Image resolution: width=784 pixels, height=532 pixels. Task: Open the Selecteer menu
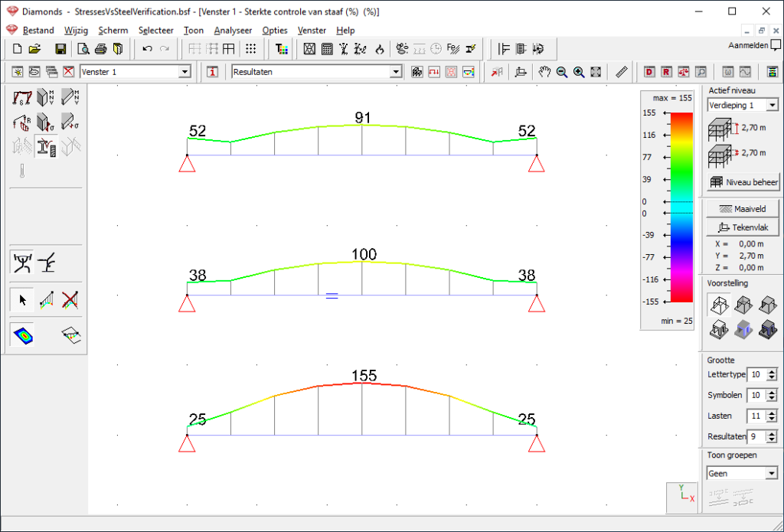(x=156, y=31)
